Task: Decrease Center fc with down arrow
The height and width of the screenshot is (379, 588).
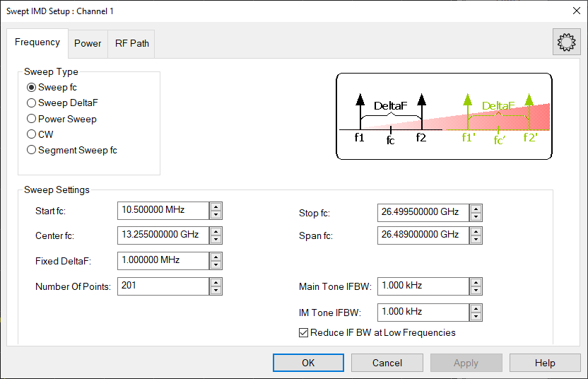Action: 216,239
